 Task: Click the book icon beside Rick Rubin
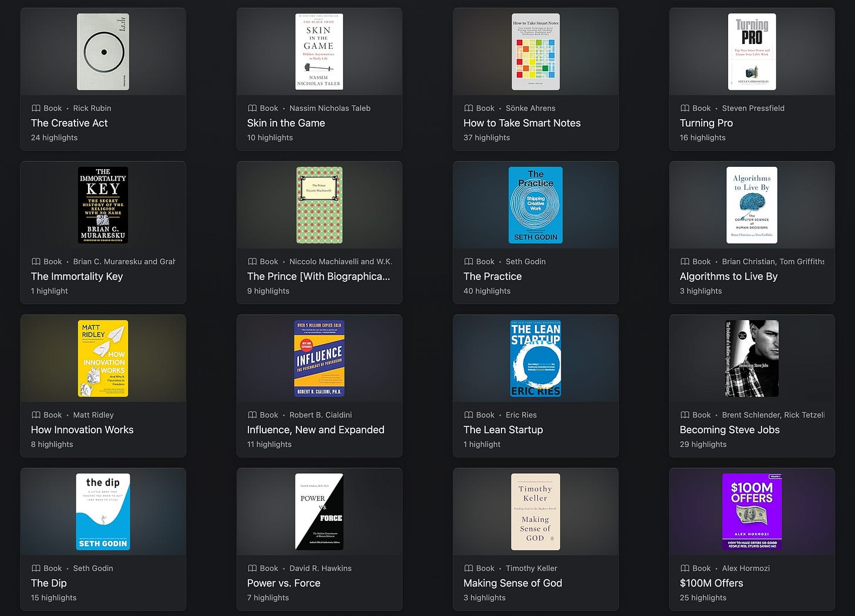coord(36,108)
